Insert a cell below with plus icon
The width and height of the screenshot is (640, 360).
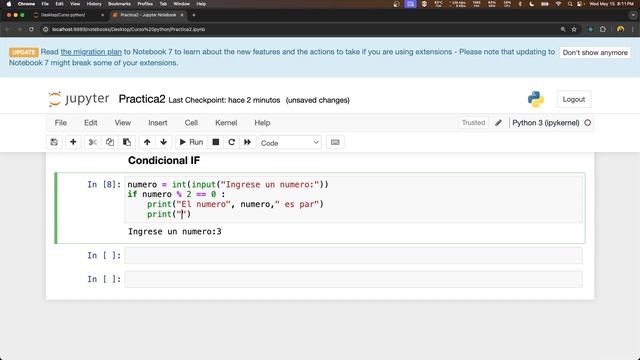[73, 142]
